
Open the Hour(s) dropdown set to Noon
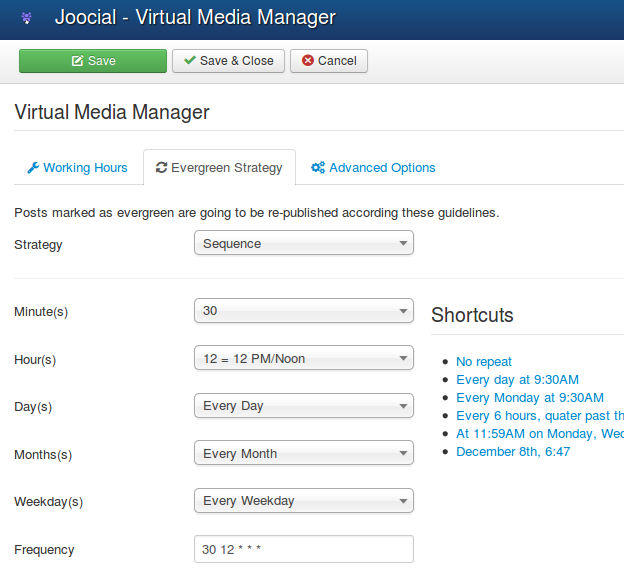(303, 358)
